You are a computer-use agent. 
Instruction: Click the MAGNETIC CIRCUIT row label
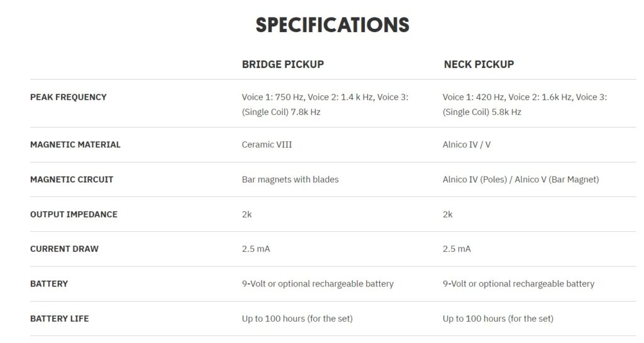coord(72,179)
